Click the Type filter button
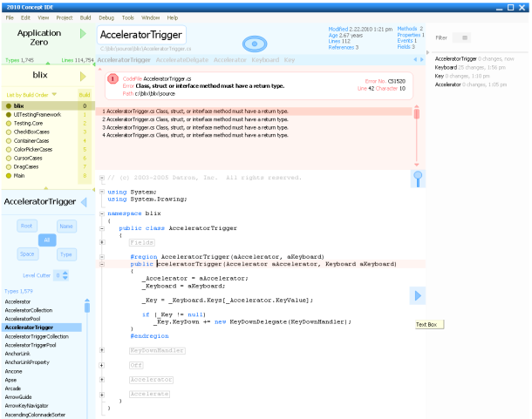This screenshot has height=419, width=532. tap(66, 254)
